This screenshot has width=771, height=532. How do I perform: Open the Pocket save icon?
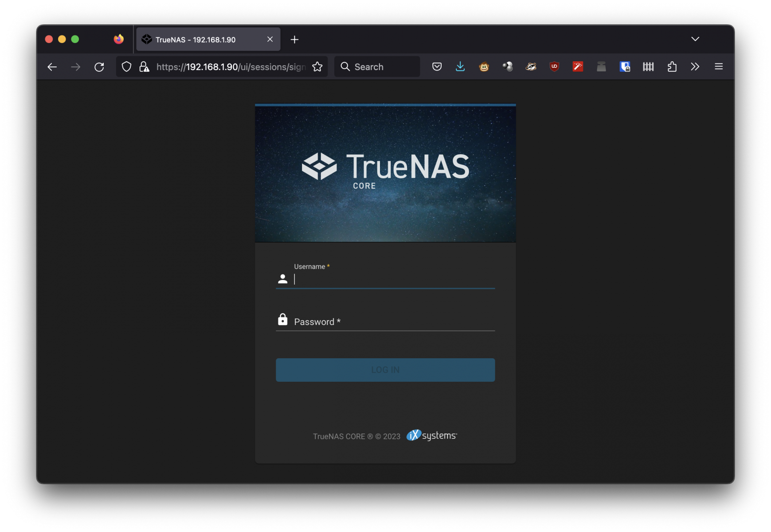[437, 67]
